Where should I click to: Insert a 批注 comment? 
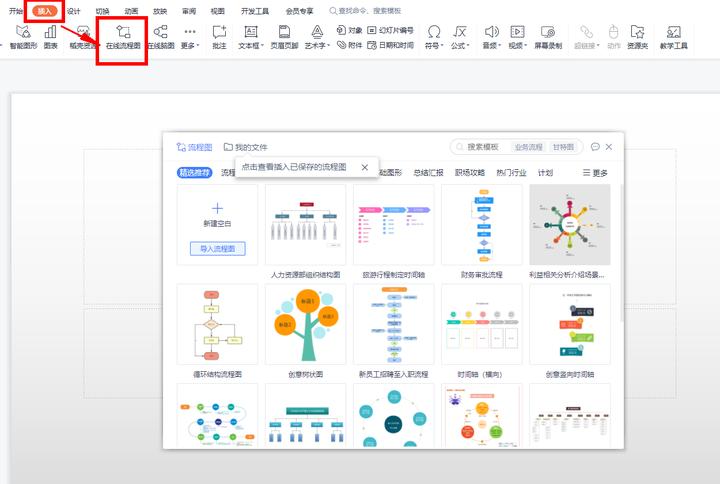(x=219, y=37)
